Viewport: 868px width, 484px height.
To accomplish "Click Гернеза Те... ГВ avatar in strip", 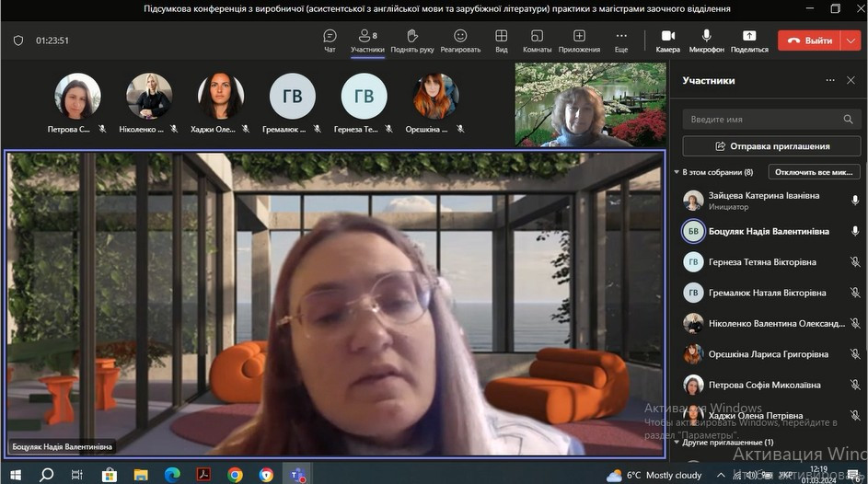I will 364,97.
